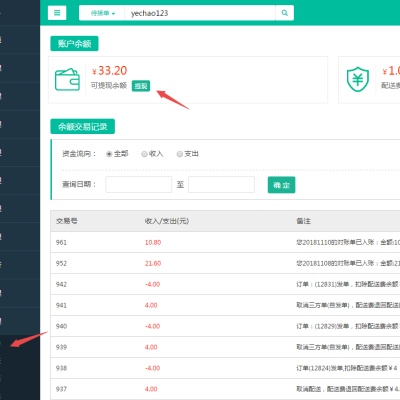Select the amount -4.00 in row 942
Image resolution: width=400 pixels, height=400 pixels.
152,284
